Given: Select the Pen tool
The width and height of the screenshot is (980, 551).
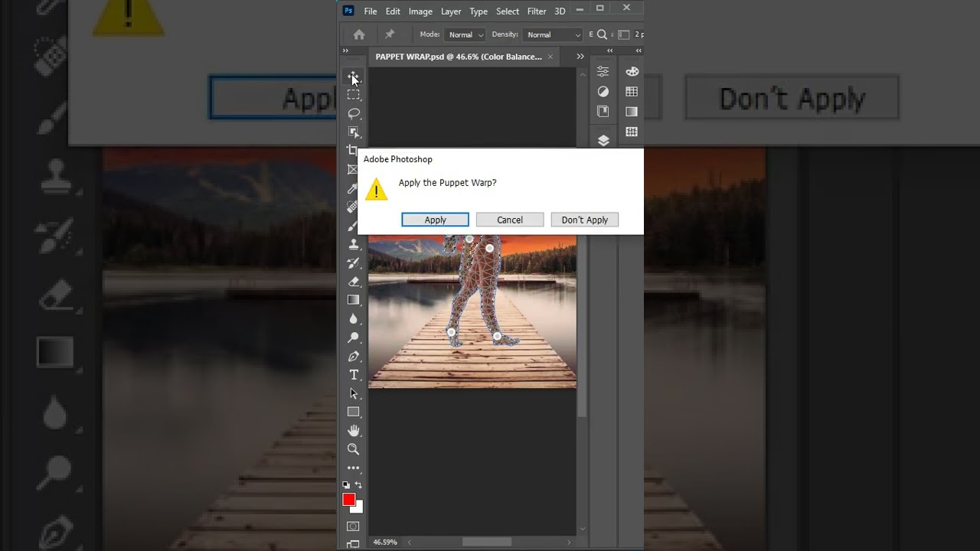Looking at the screenshot, I should pyautogui.click(x=353, y=356).
